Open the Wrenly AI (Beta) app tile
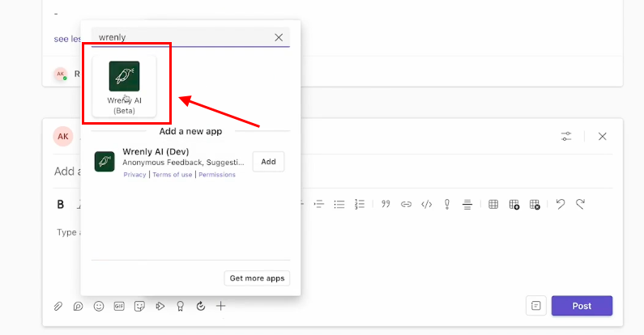 point(124,87)
